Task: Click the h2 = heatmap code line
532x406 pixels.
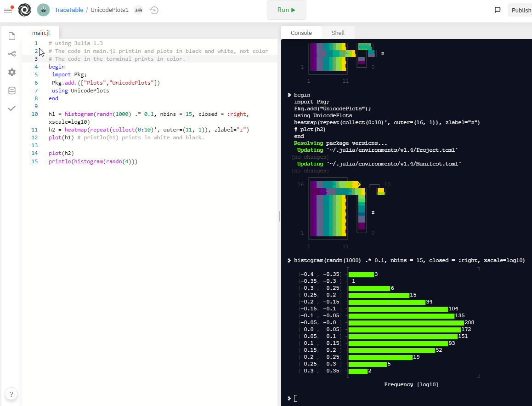Action: tap(149, 130)
